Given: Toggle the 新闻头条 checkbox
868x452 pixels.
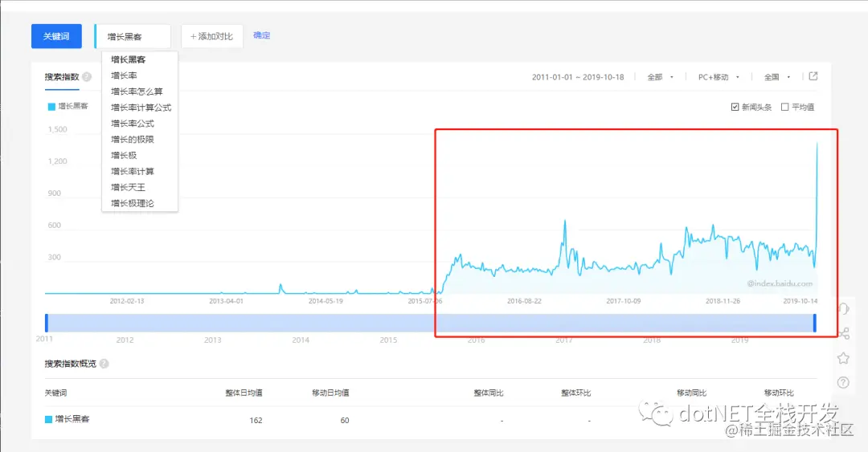Looking at the screenshot, I should 735,107.
